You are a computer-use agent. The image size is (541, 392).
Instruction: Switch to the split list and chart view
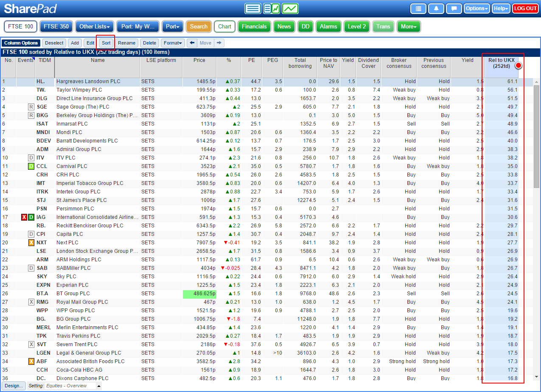point(272,8)
